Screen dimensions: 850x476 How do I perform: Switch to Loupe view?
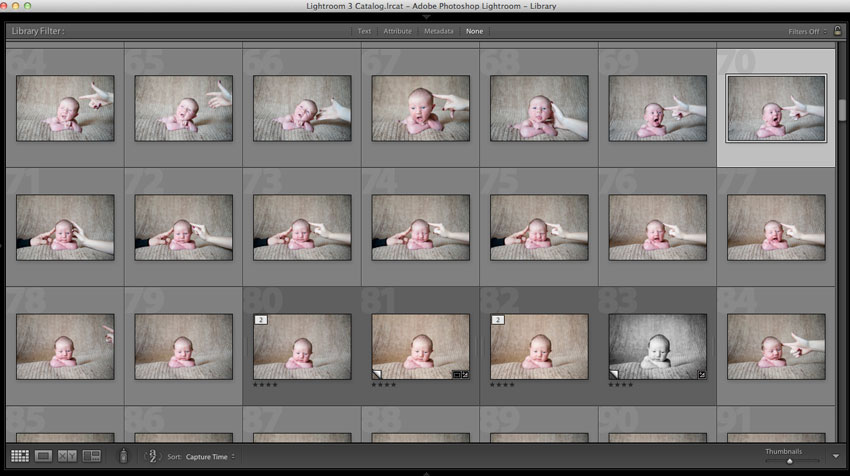click(43, 456)
